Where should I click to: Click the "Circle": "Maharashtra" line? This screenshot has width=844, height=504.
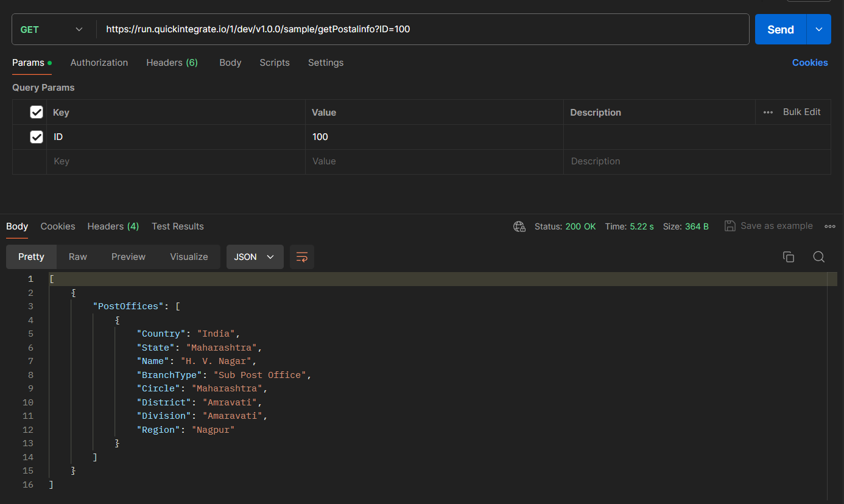(x=202, y=388)
